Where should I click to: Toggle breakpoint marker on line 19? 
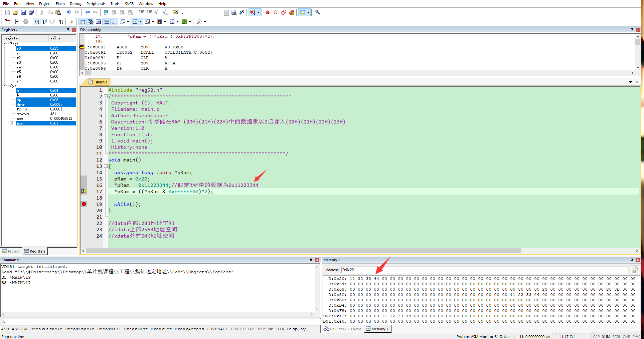coord(84,204)
